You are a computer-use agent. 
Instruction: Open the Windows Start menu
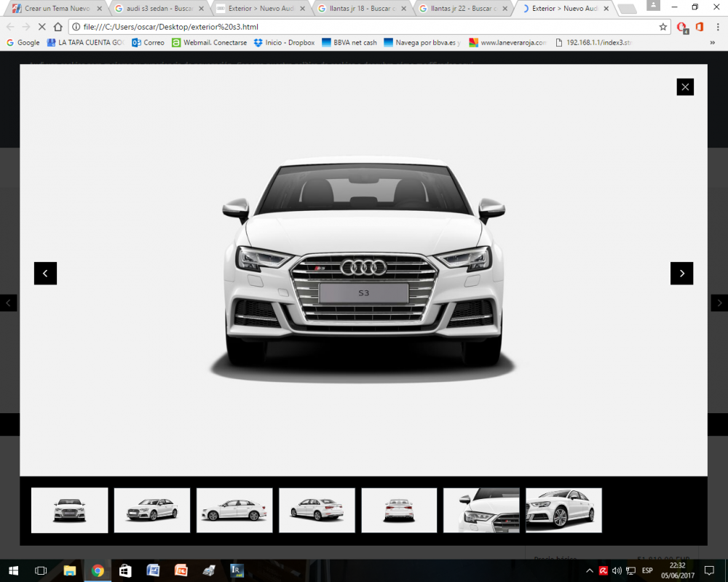[13, 570]
